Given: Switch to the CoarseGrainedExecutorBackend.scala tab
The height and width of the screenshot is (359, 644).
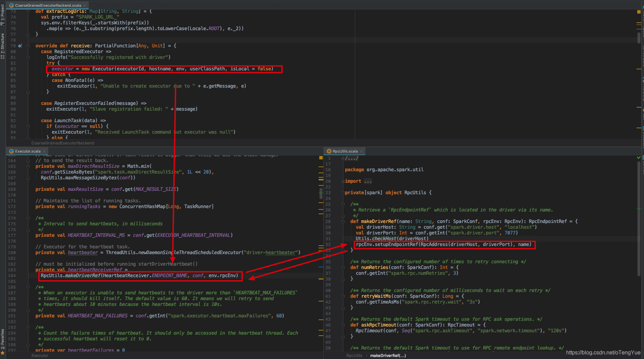Looking at the screenshot, I should 47,5.
